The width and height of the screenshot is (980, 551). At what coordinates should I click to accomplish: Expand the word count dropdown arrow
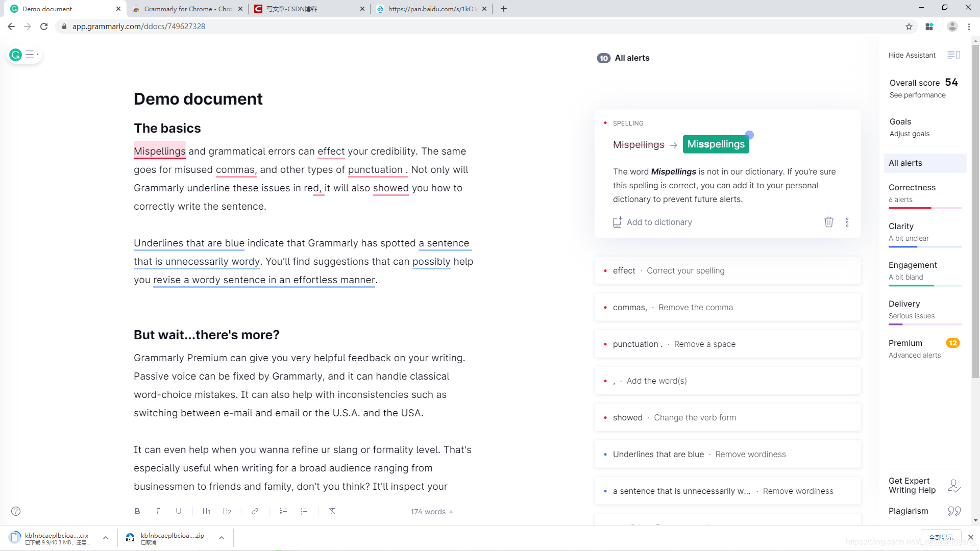tap(451, 512)
